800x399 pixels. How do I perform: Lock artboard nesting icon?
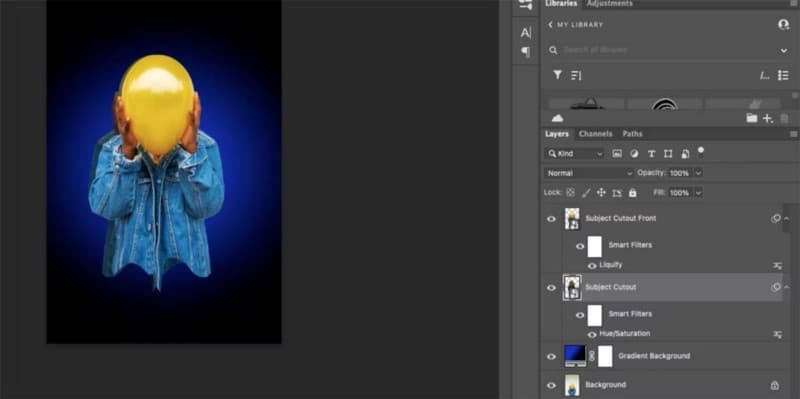[x=617, y=193]
